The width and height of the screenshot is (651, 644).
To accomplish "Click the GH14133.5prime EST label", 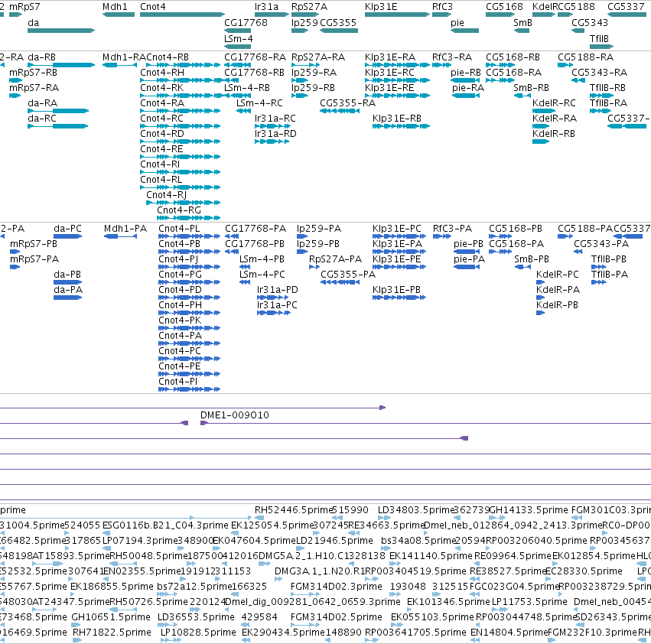I will point(529,510).
